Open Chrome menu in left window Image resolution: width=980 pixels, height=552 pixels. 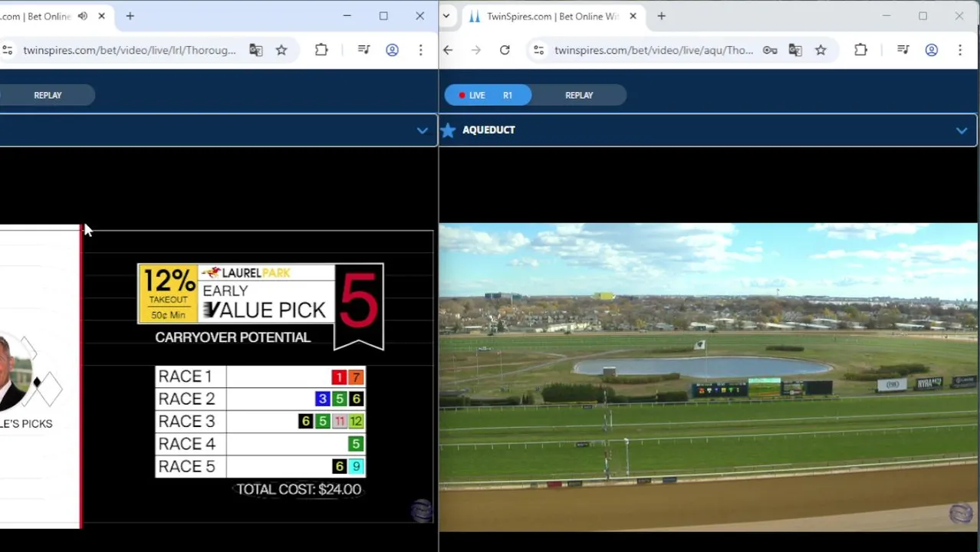tap(420, 50)
